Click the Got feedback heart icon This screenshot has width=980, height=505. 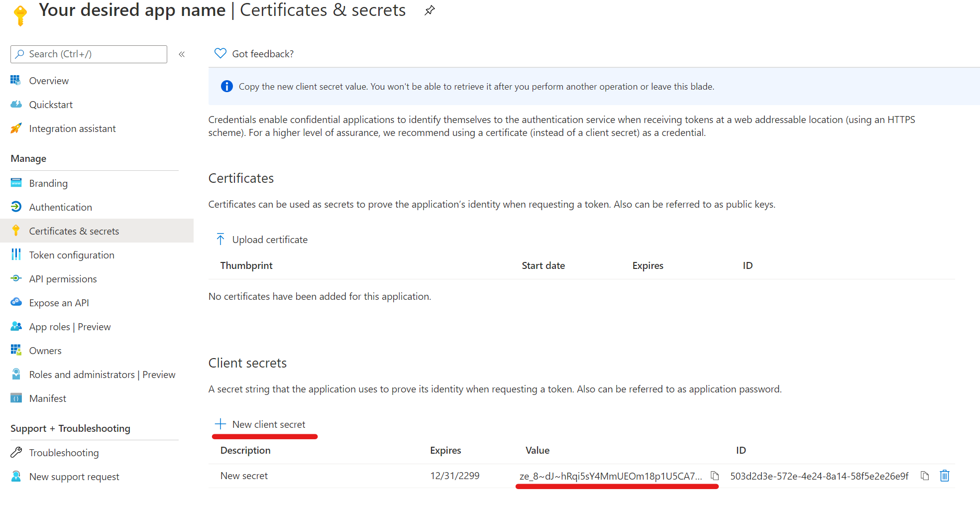(220, 53)
